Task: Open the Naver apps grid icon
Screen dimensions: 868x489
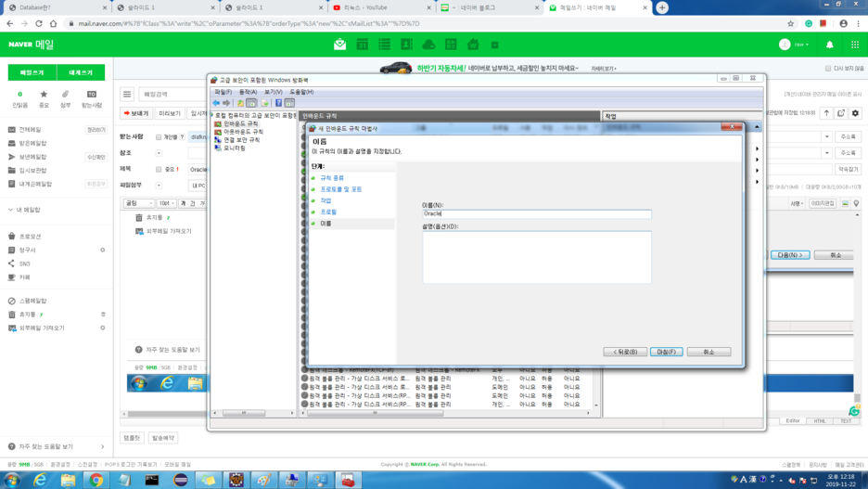Action: click(x=855, y=45)
